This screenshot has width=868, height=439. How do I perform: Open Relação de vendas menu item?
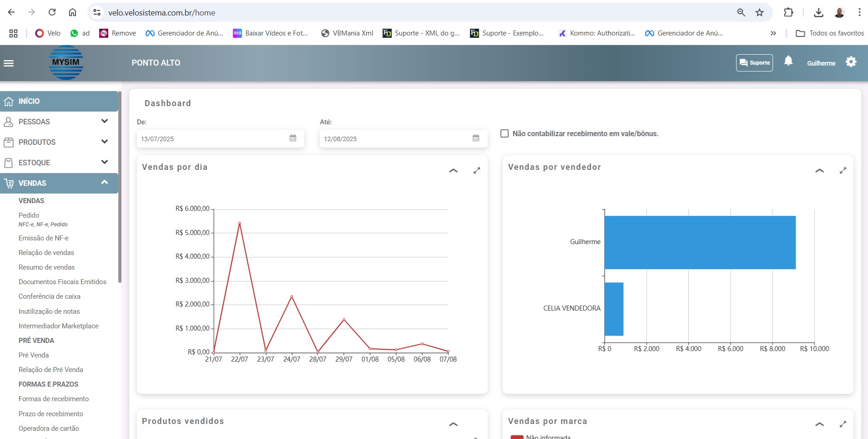(x=46, y=253)
